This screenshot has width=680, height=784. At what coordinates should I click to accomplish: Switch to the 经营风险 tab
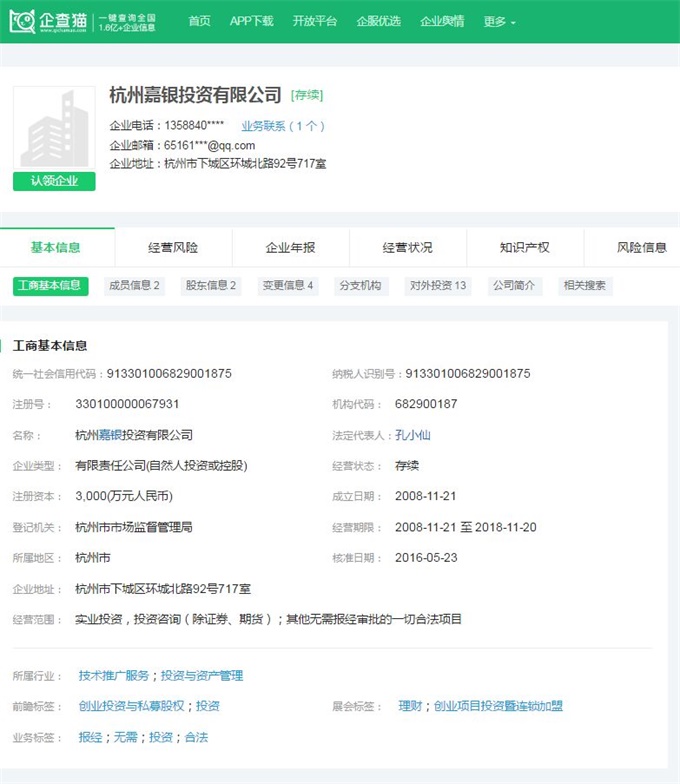click(x=173, y=248)
